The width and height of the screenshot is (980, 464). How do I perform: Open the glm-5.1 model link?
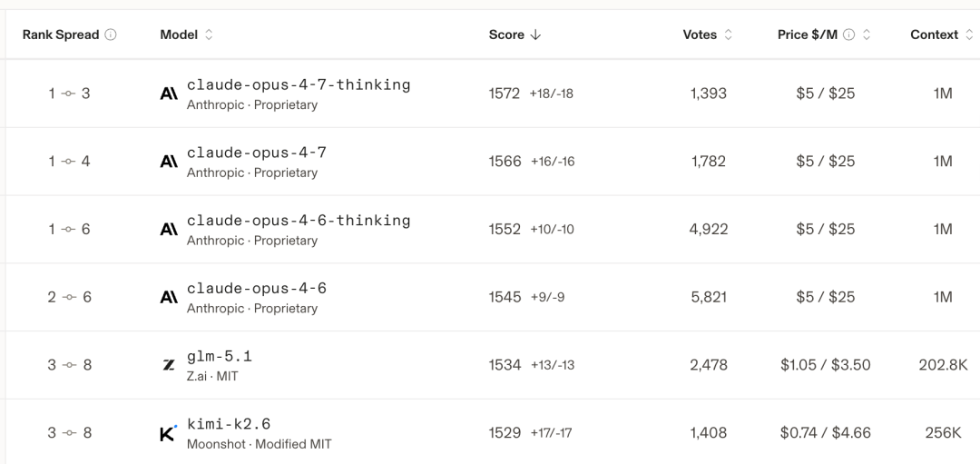[219, 356]
